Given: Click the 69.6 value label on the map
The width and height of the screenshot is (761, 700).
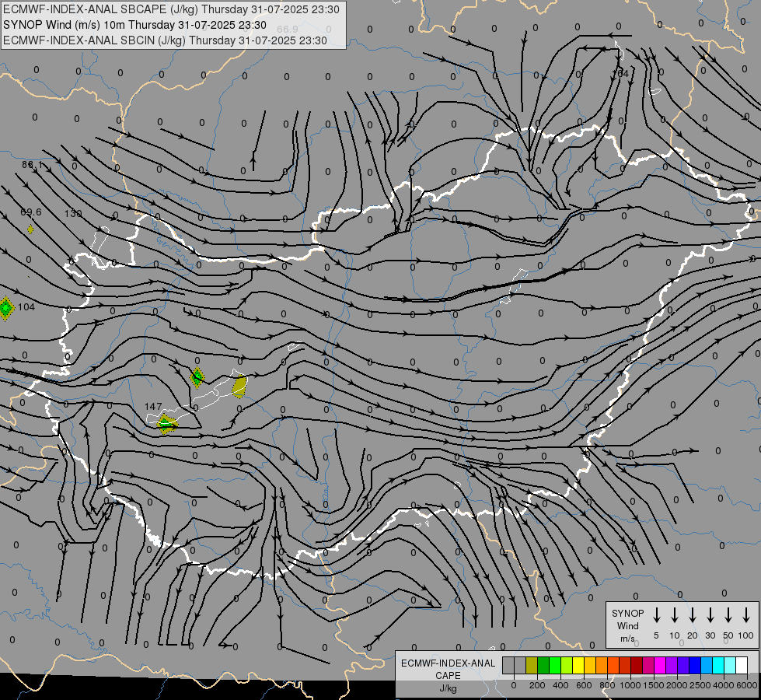Looking at the screenshot, I should pos(31,212).
